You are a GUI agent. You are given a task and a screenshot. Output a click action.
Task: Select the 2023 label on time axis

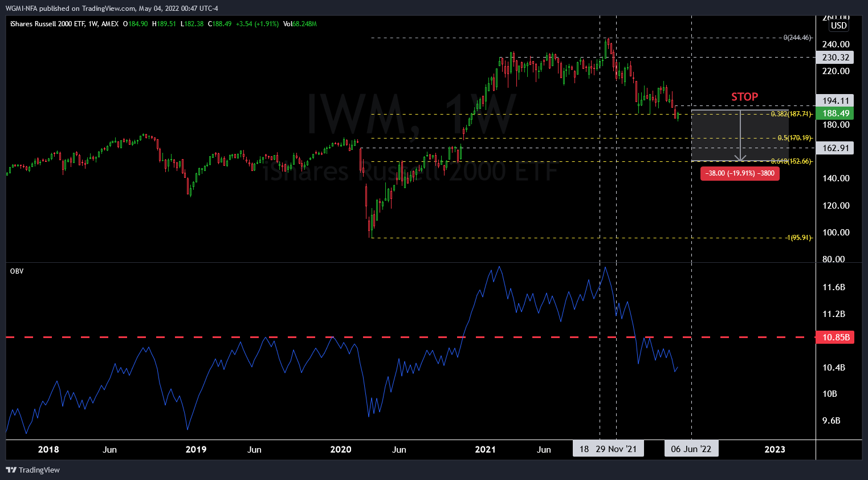pyautogui.click(x=775, y=449)
